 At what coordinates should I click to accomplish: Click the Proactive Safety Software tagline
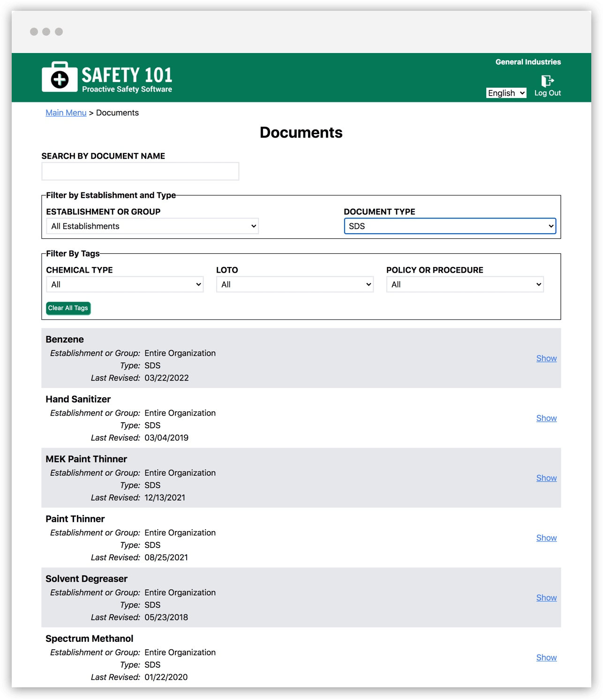pyautogui.click(x=127, y=89)
